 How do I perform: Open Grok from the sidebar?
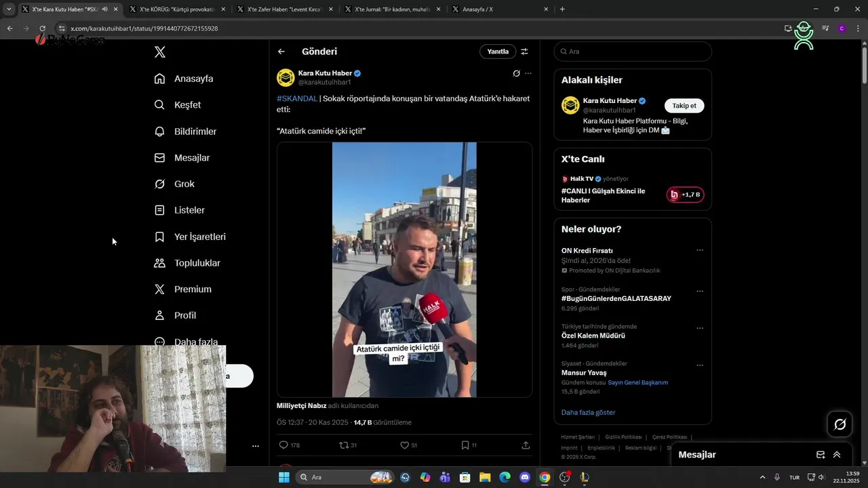click(174, 184)
